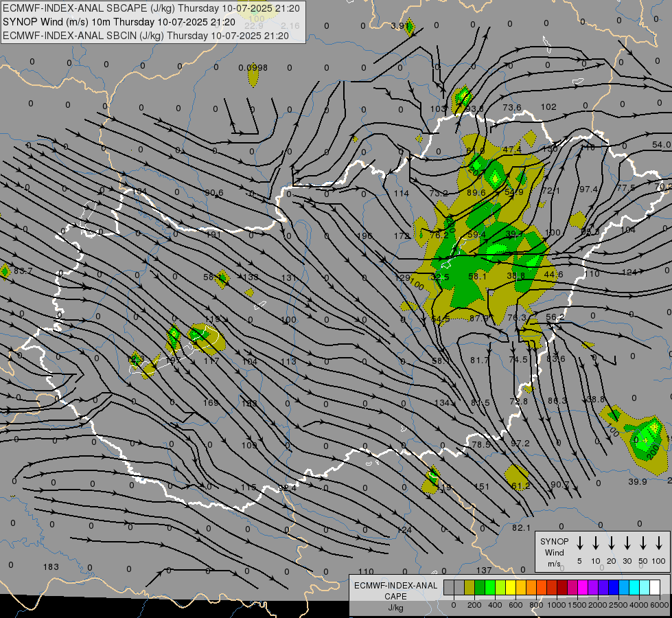This screenshot has width=672, height=618.
Task: Click the '39.9' grid value
Action: (x=637, y=482)
